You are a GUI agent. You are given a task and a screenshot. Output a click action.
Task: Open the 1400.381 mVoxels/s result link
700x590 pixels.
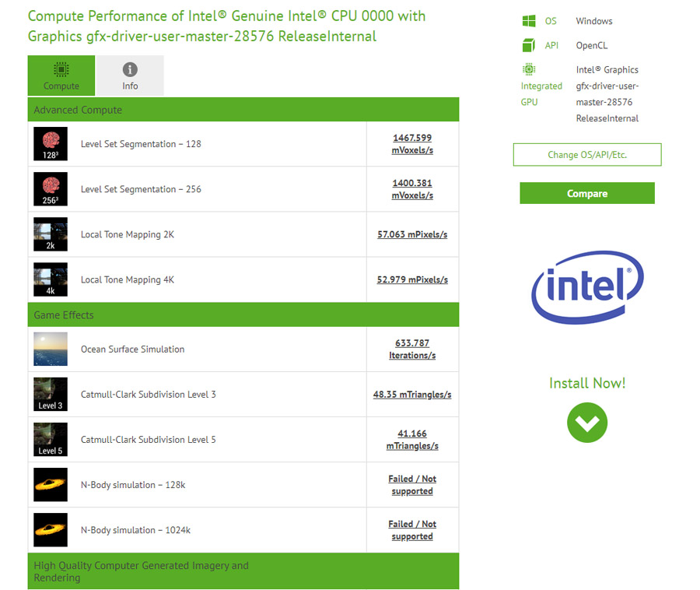point(412,189)
